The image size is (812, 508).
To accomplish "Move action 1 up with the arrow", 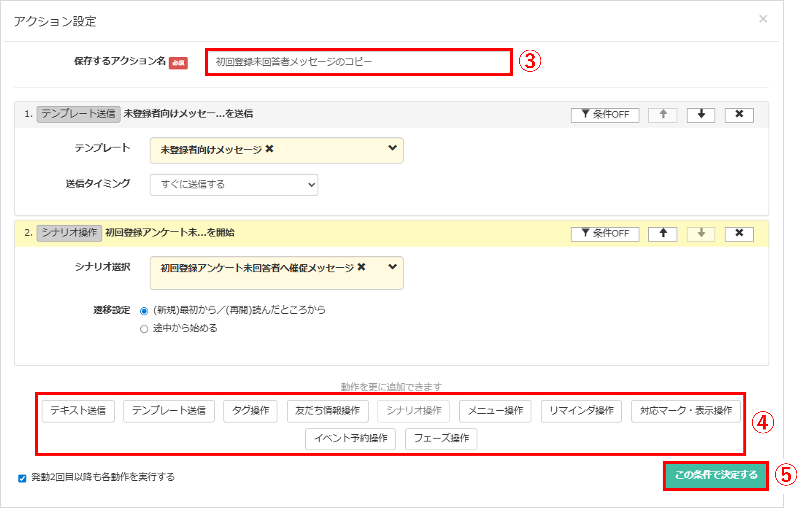I will point(662,115).
